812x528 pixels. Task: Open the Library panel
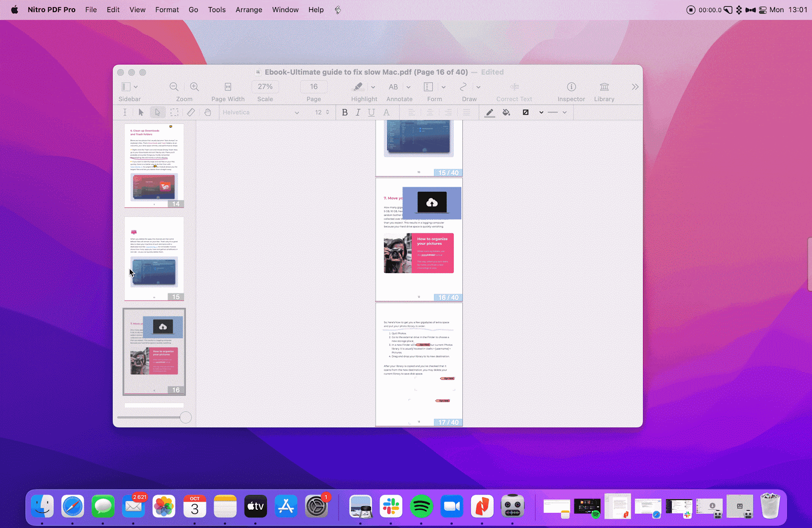coord(604,87)
